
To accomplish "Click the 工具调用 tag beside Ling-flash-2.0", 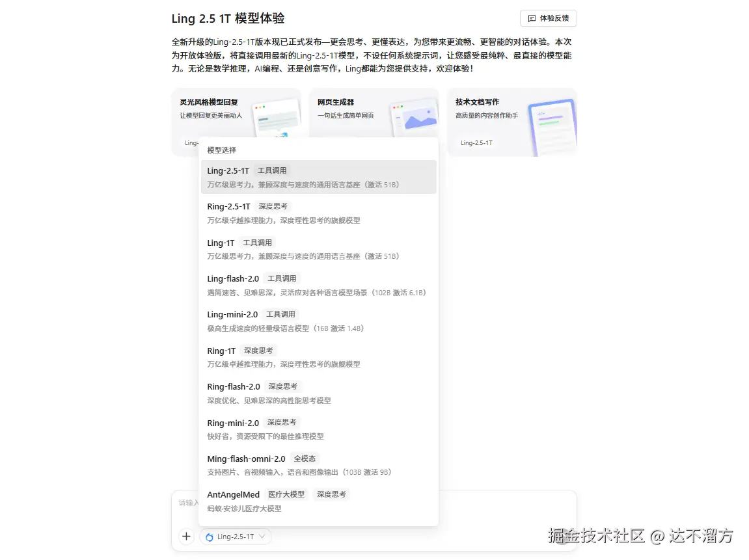I will click(x=282, y=278).
